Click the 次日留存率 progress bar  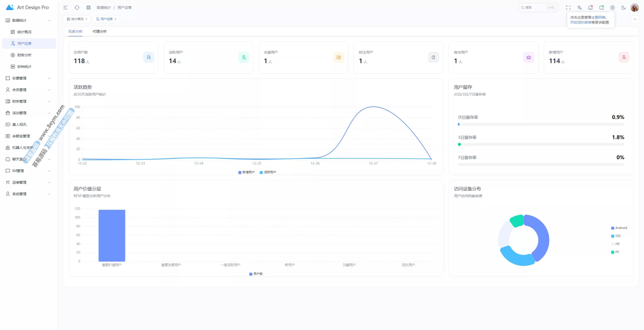541,124
